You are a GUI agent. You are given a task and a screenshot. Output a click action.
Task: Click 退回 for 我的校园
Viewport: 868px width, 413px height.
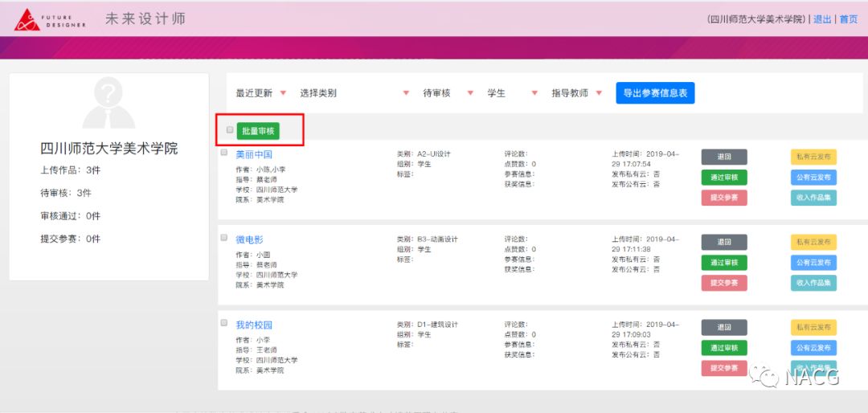724,328
